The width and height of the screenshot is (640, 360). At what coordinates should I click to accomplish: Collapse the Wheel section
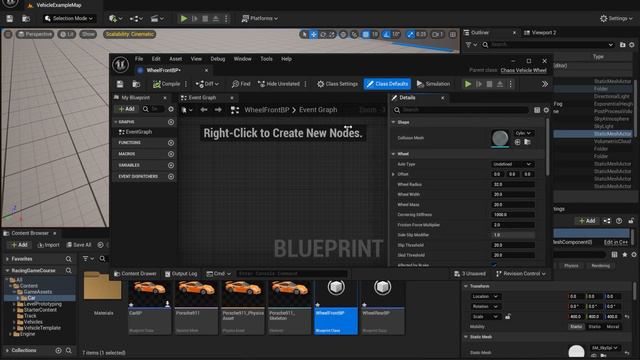coord(393,154)
